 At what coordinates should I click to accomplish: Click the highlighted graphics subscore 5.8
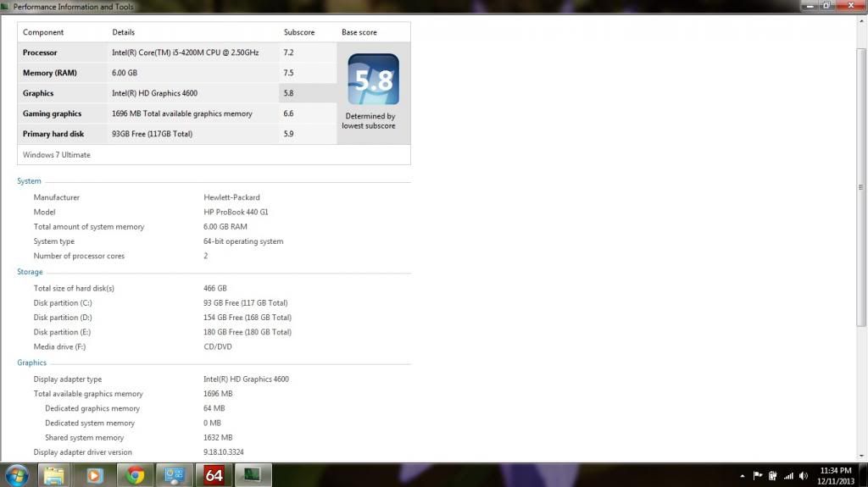[288, 93]
